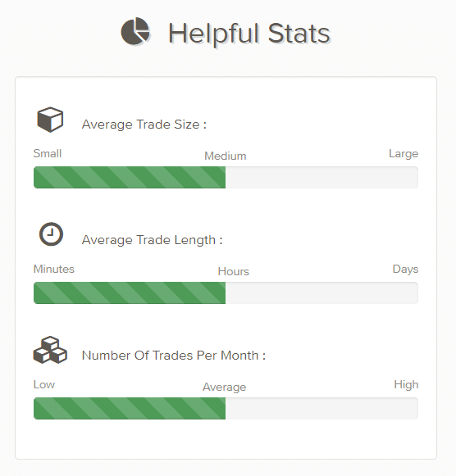456x476 pixels.
Task: Click the Helpful Stats heading
Action: point(249,34)
